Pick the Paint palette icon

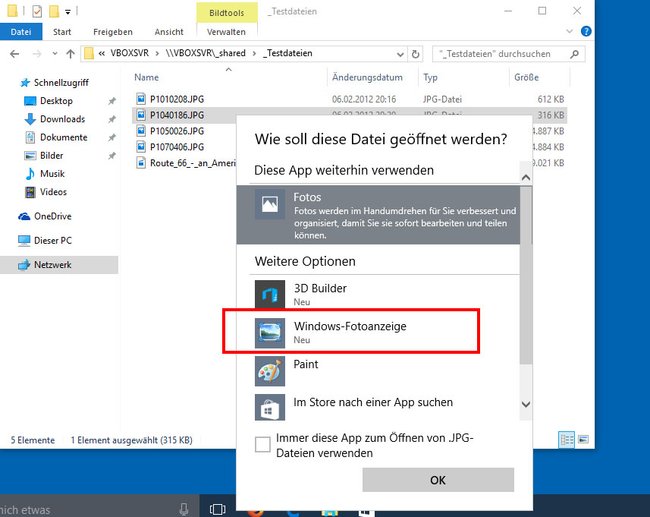(269, 371)
